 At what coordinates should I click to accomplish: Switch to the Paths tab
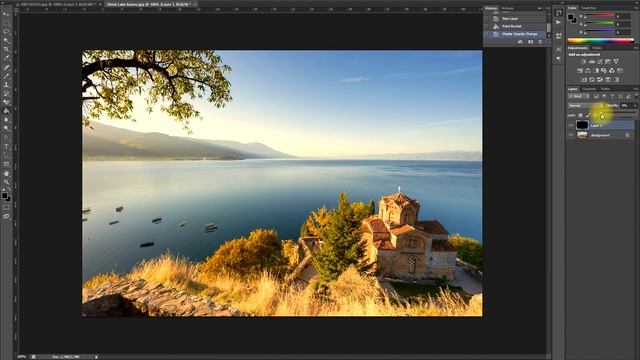tap(605, 89)
